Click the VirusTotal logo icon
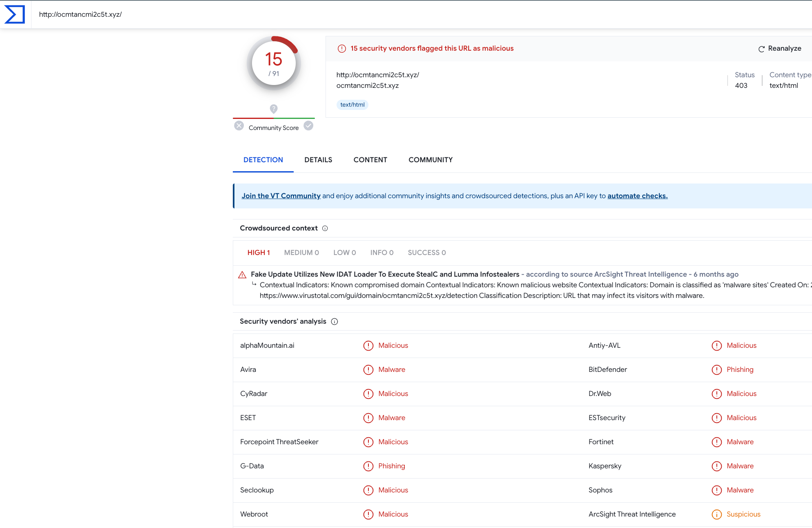The image size is (812, 528). 15,14
